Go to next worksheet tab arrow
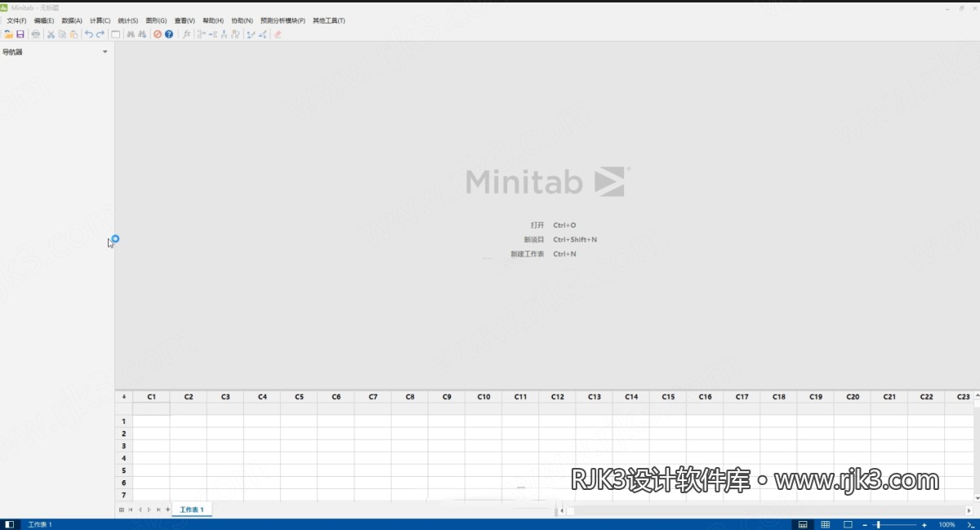 pyautogui.click(x=149, y=510)
